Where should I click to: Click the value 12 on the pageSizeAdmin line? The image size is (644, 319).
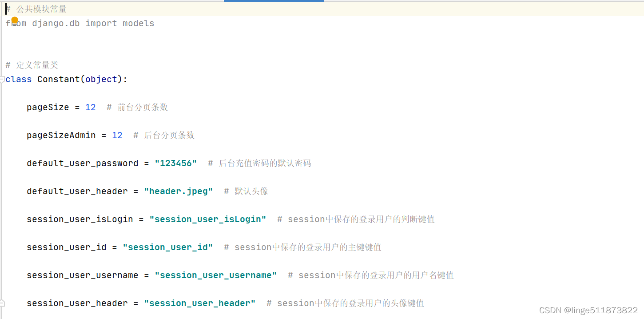[x=117, y=136]
